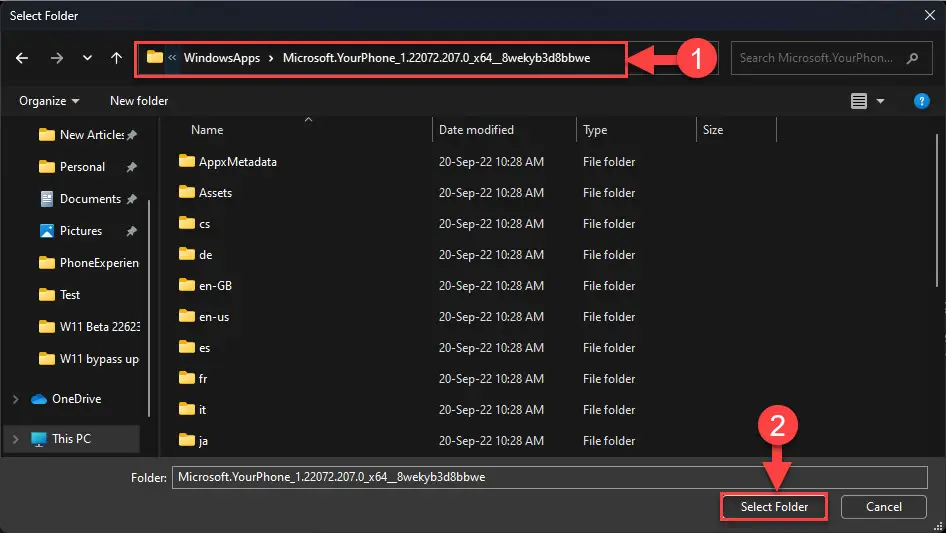Sort by Date modified column

[x=476, y=130]
